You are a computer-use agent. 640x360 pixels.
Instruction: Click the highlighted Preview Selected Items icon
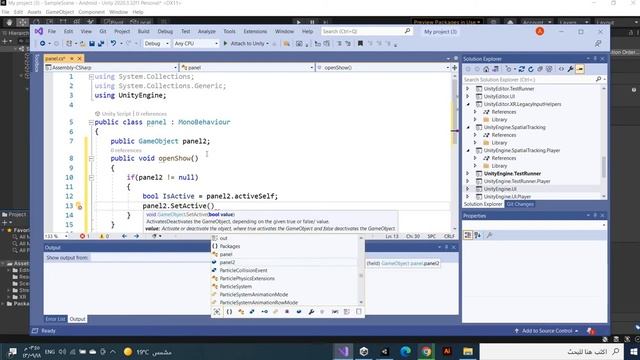click(580, 69)
